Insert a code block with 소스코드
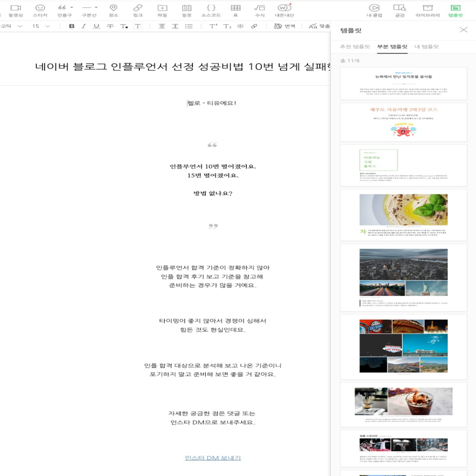Image resolution: width=476 pixels, height=476 pixels. click(x=211, y=10)
